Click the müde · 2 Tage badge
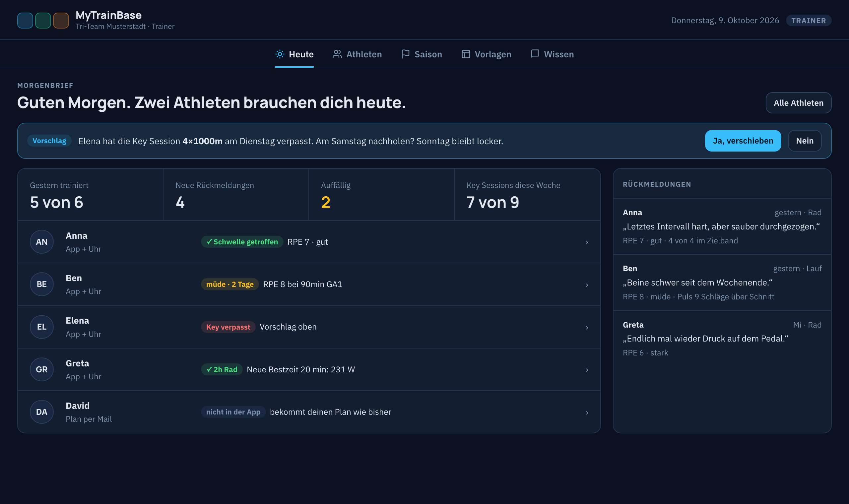Image resolution: width=849 pixels, height=504 pixels. point(230,284)
